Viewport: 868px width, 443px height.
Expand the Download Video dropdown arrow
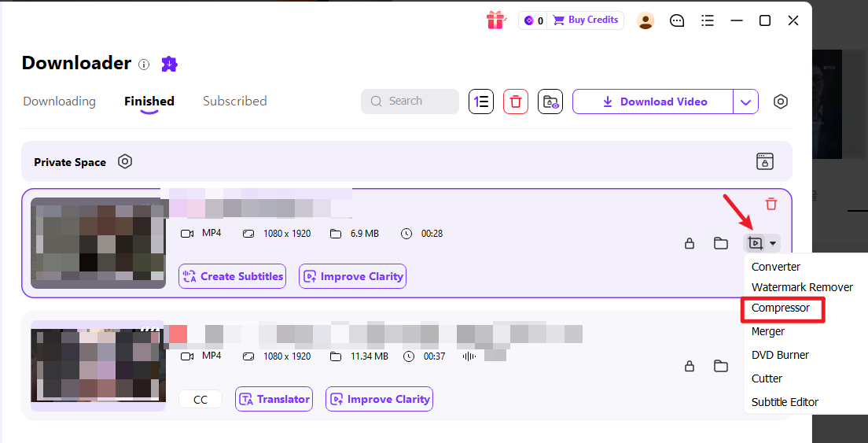(745, 102)
